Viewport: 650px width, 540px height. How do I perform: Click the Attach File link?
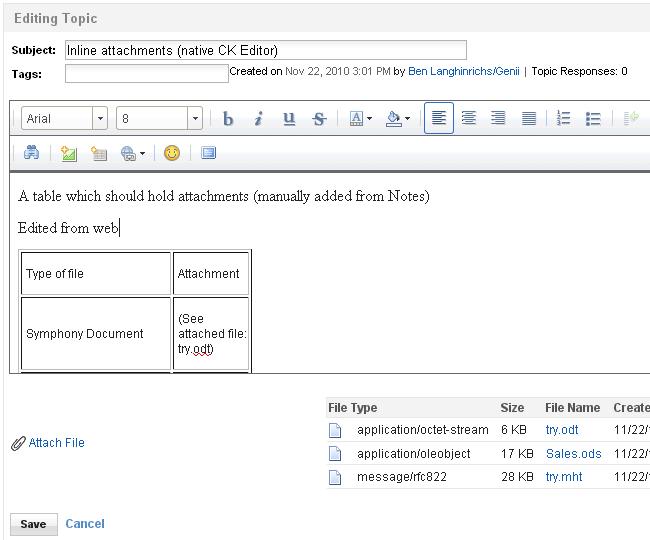tap(56, 443)
